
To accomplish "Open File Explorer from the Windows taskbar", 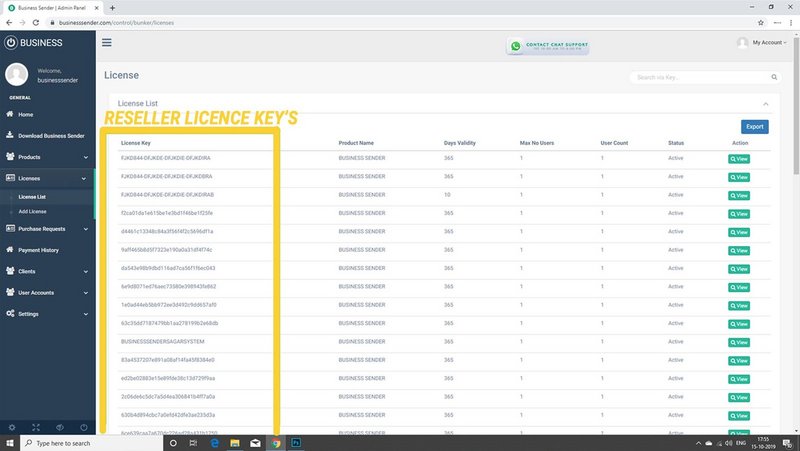I will 235,443.
